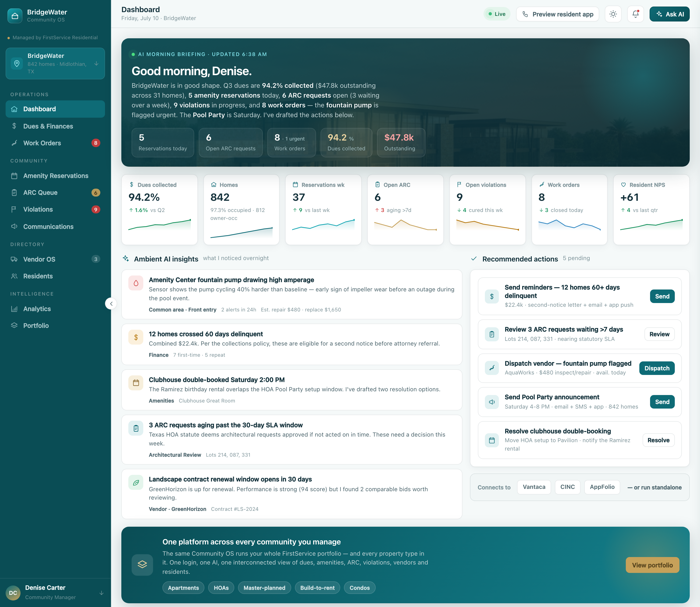The image size is (700, 607).
Task: Click the checkmark icon next to Recommended actions
Action: tap(474, 259)
